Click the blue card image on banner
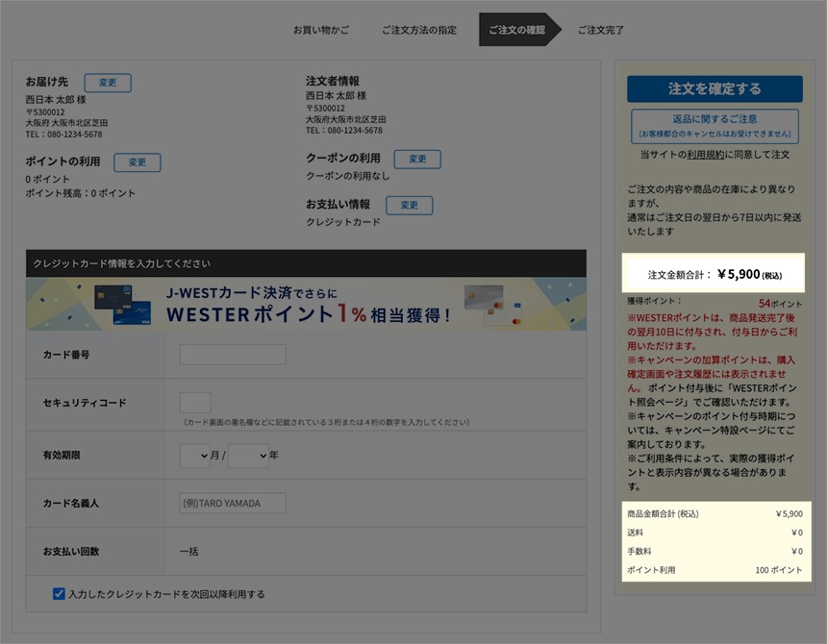The width and height of the screenshot is (827, 644). coord(123,305)
